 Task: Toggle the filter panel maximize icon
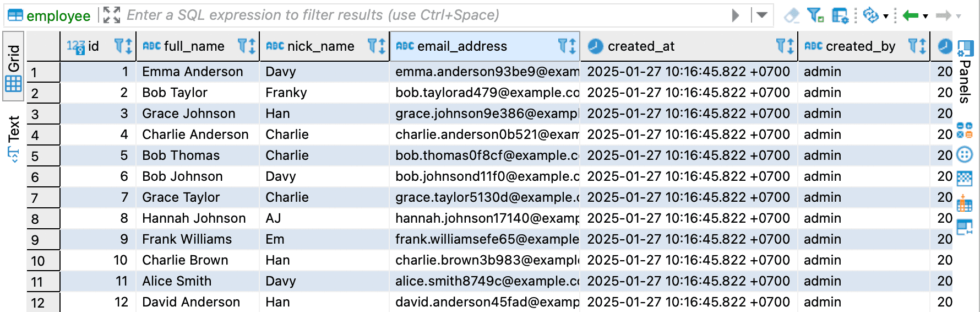pos(112,15)
